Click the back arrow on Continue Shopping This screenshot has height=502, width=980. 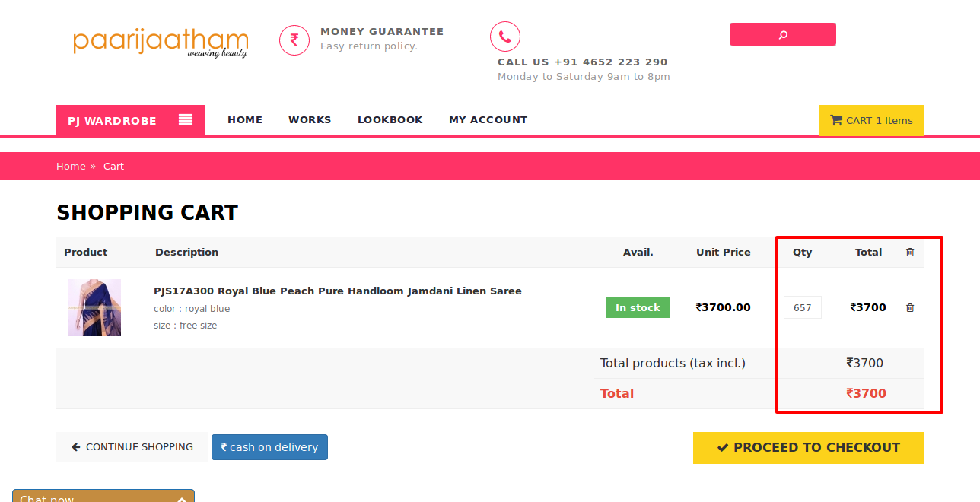(75, 446)
